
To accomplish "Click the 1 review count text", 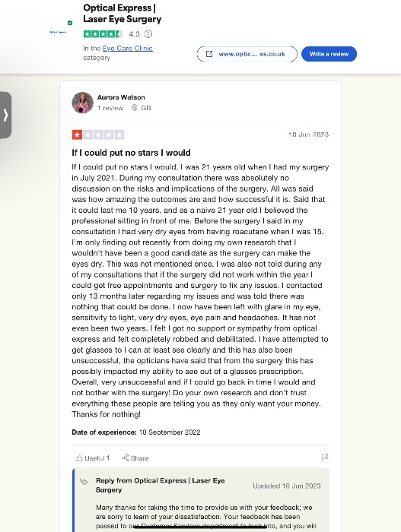I will tap(110, 108).
